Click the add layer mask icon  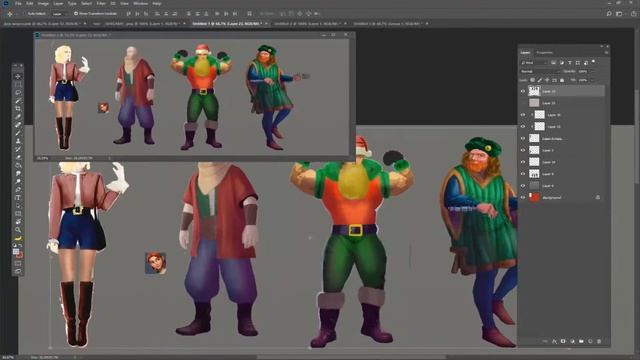click(x=563, y=341)
